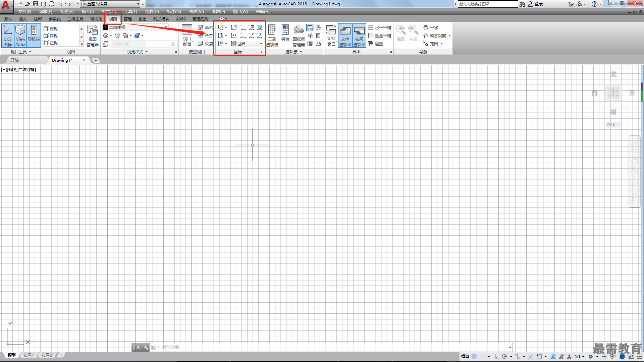
Task: Toggle the 文件选项卡 file tabs button
Action: 345,36
